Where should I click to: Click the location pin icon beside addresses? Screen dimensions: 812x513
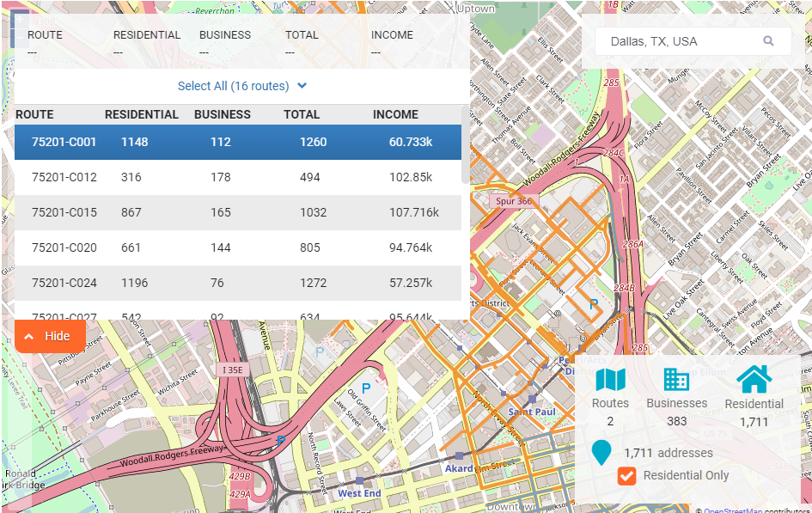pyautogui.click(x=601, y=453)
